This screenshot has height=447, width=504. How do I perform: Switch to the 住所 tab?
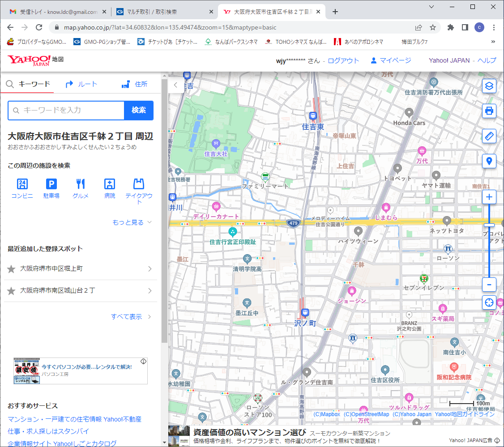pyautogui.click(x=135, y=84)
